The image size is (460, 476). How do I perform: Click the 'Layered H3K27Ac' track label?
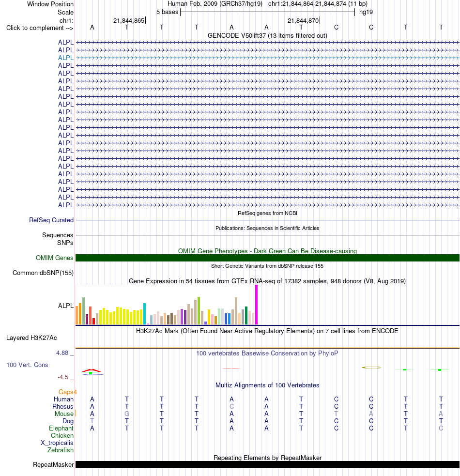[x=31, y=338]
